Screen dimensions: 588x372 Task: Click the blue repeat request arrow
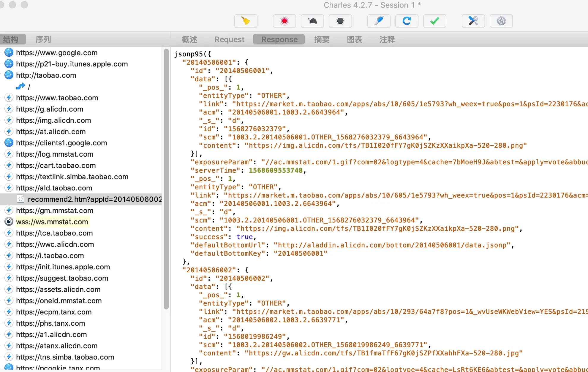point(407,21)
